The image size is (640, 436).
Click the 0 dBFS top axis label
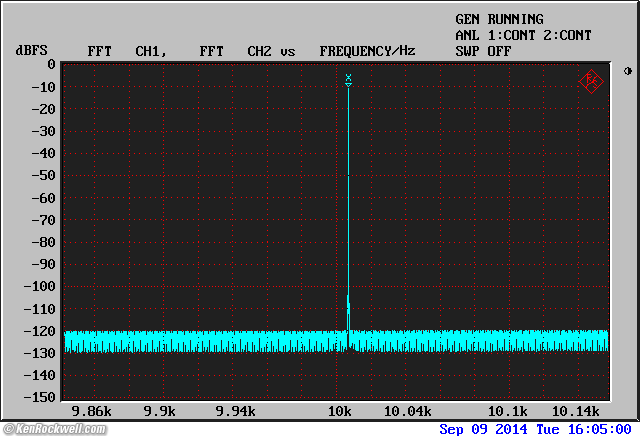(x=50, y=64)
